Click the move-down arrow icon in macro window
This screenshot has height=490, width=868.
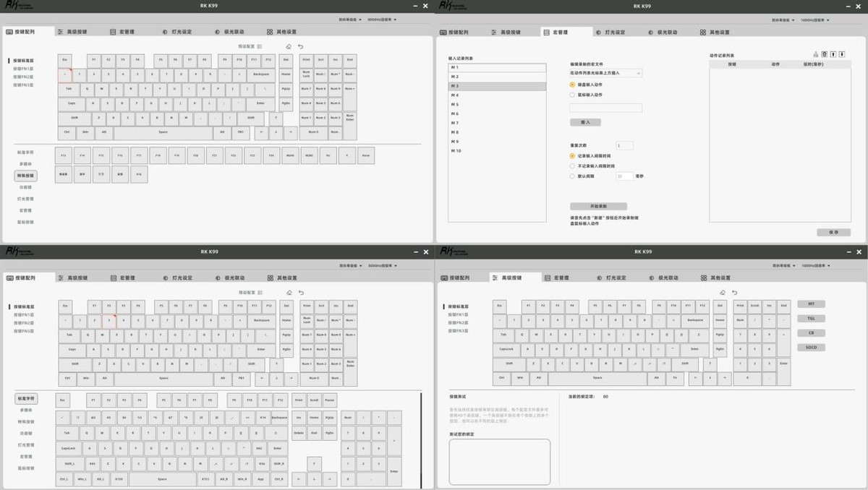(x=842, y=54)
